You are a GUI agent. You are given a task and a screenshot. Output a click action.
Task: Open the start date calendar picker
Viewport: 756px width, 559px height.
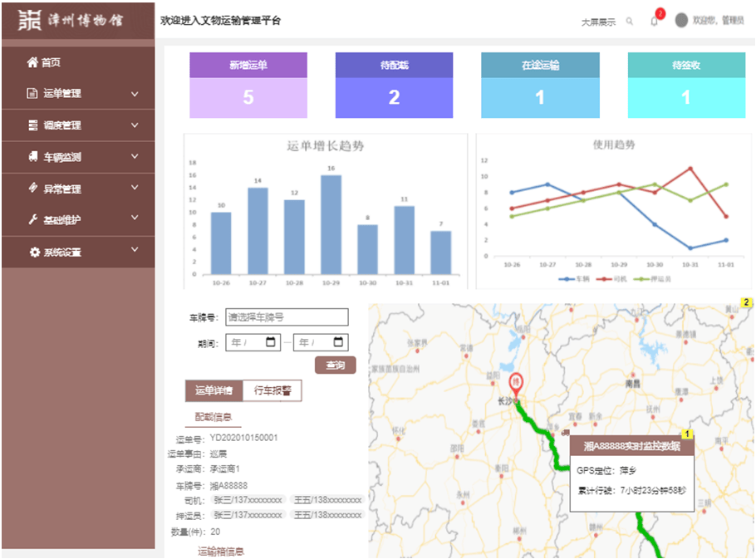271,342
